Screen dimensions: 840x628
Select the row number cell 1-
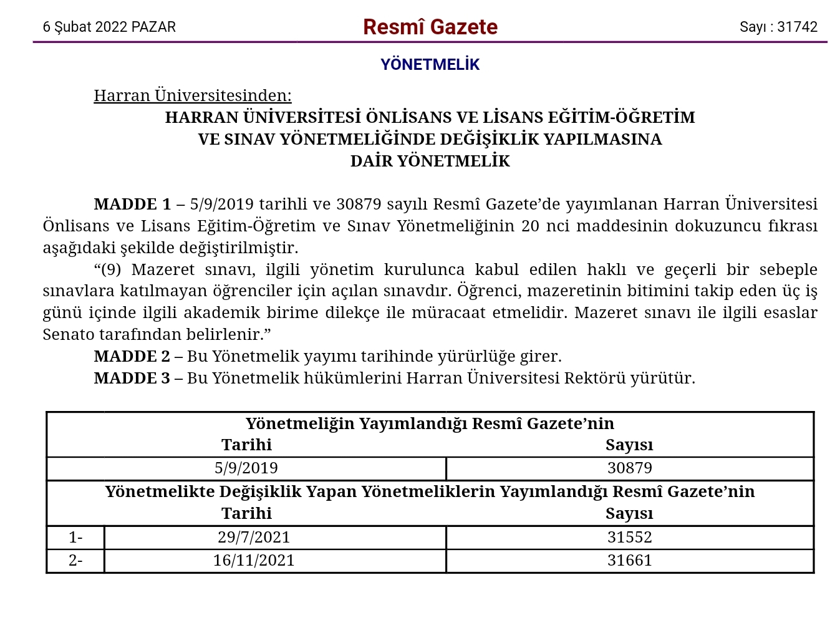75,537
